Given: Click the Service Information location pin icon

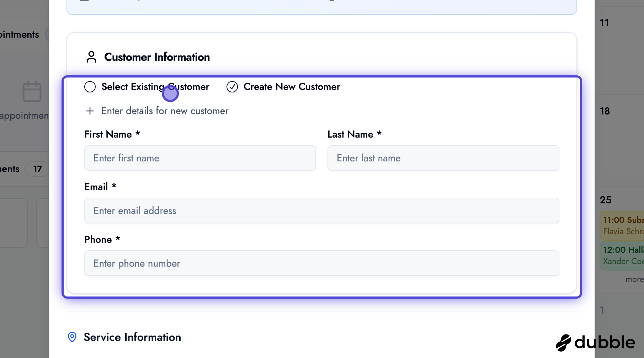Looking at the screenshot, I should click(72, 337).
